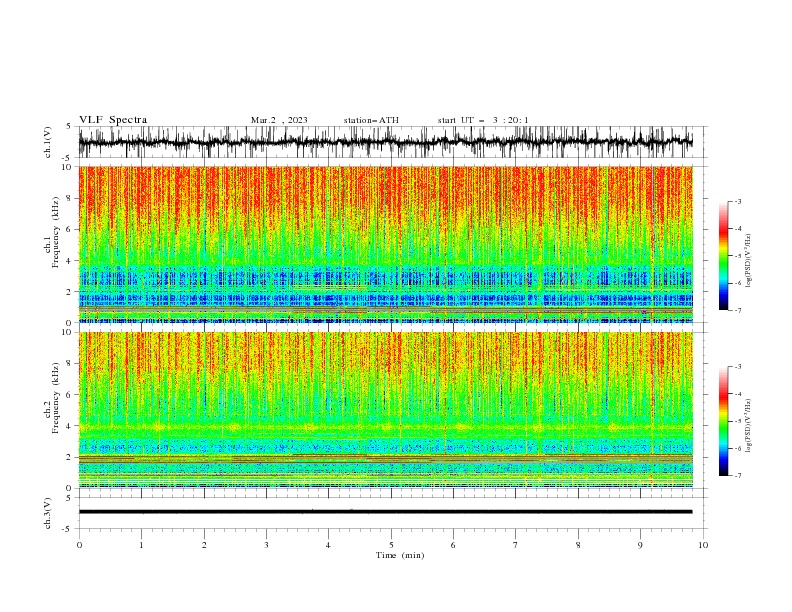Viewport: 792px width, 612px height.
Task: Click the ch.3 flat voltage trace
Action: coord(385,512)
